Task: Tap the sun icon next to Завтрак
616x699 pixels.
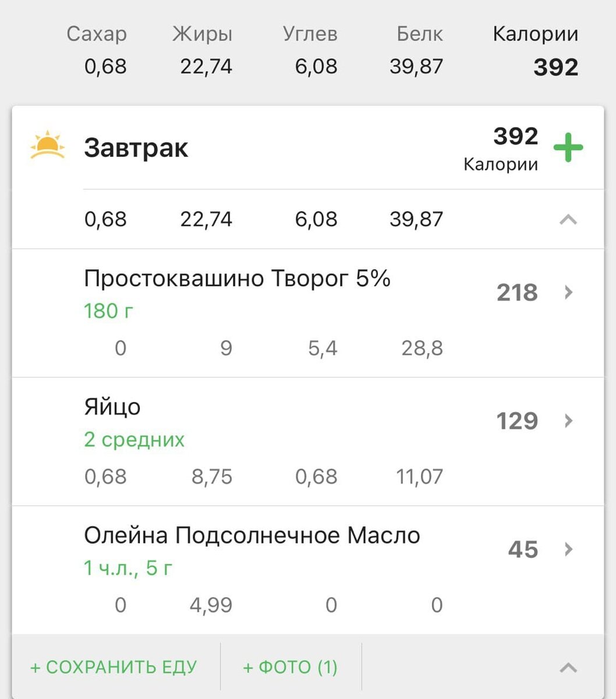Action: [47, 145]
